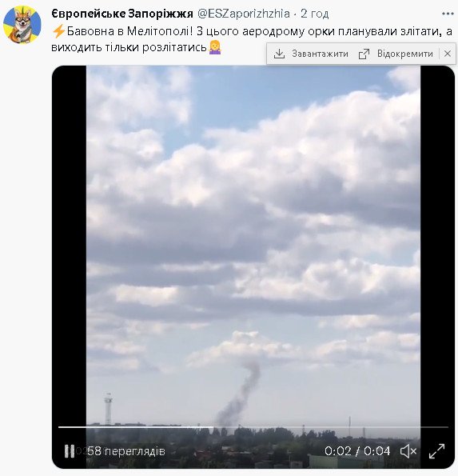Image resolution: width=458 pixels, height=476 pixels.
Task: Click the download arrow icon
Action: [x=279, y=54]
